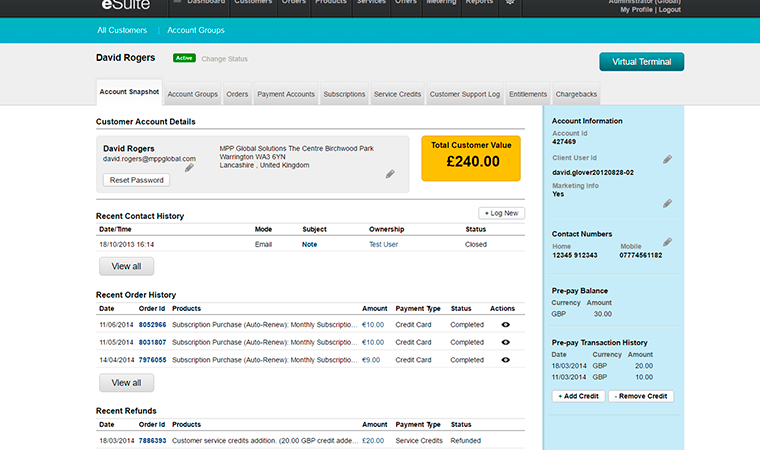Edit Contact Numbers with pencil icon

coord(667,242)
